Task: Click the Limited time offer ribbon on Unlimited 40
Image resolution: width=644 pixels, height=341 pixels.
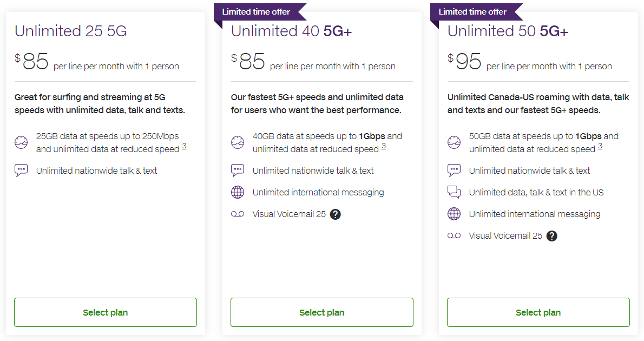Action: [257, 12]
